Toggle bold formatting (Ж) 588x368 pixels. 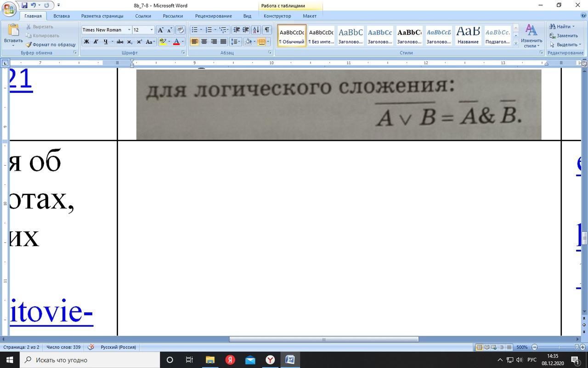coord(86,42)
